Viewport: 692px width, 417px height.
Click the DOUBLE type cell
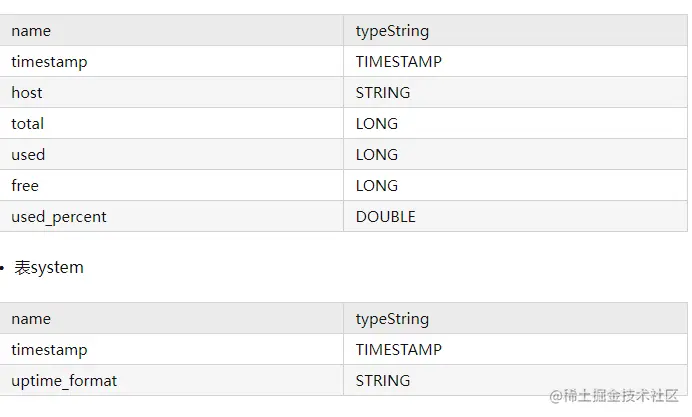pyautogui.click(x=386, y=217)
